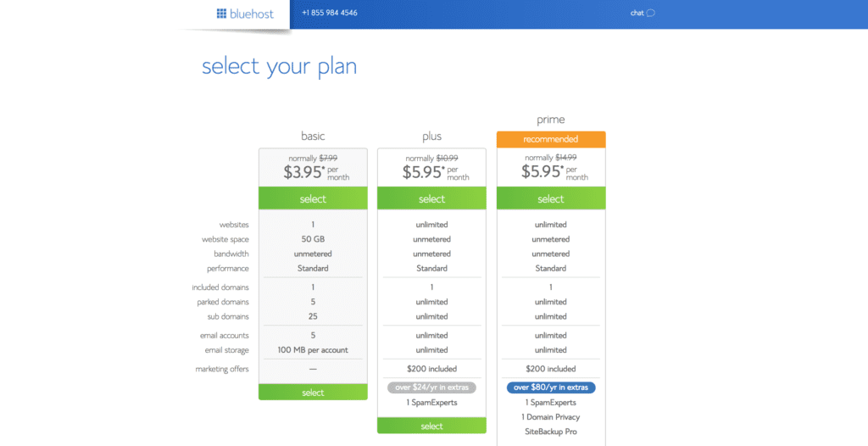This screenshot has width=868, height=446.
Task: Click the bluehost brand name text
Action: (252, 14)
